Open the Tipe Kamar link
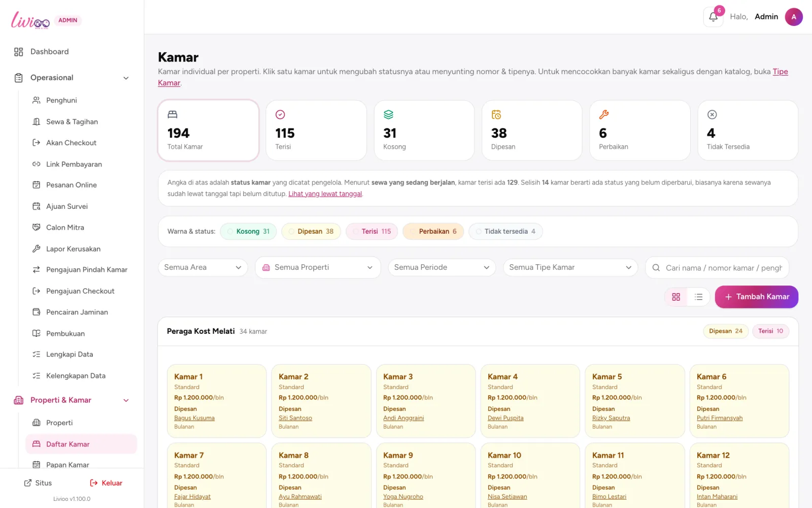Viewport: 812px width, 508px height. (x=780, y=72)
